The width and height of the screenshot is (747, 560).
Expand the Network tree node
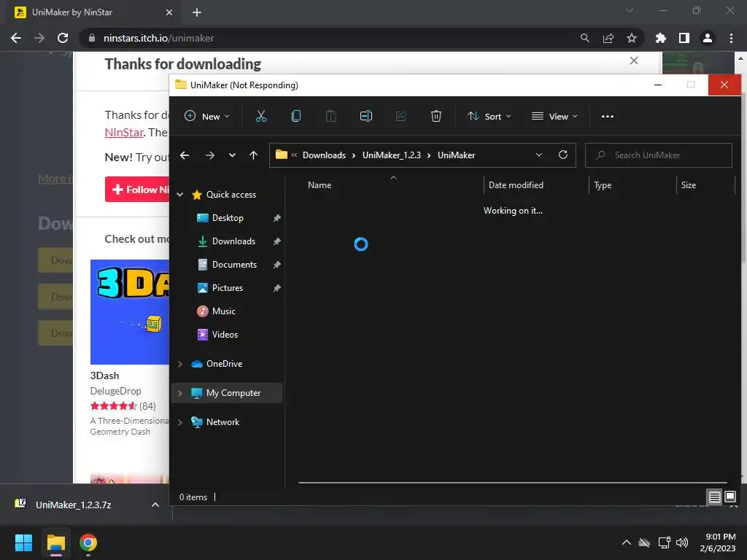click(180, 422)
